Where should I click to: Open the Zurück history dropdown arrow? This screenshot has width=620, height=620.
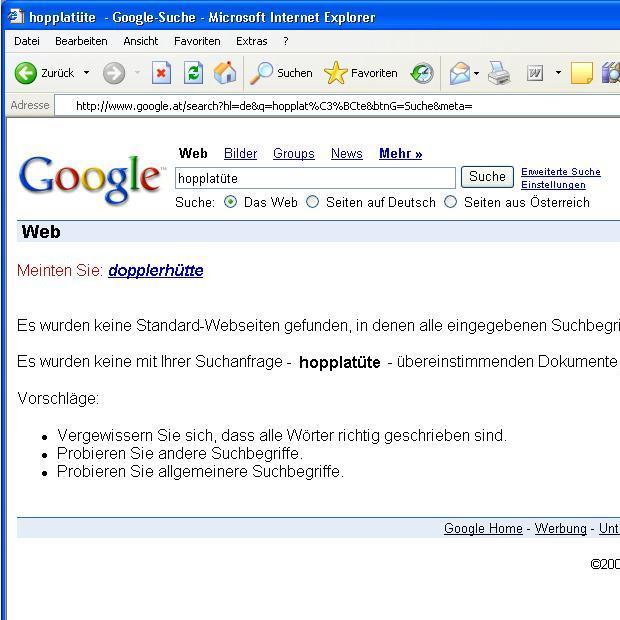(87, 73)
